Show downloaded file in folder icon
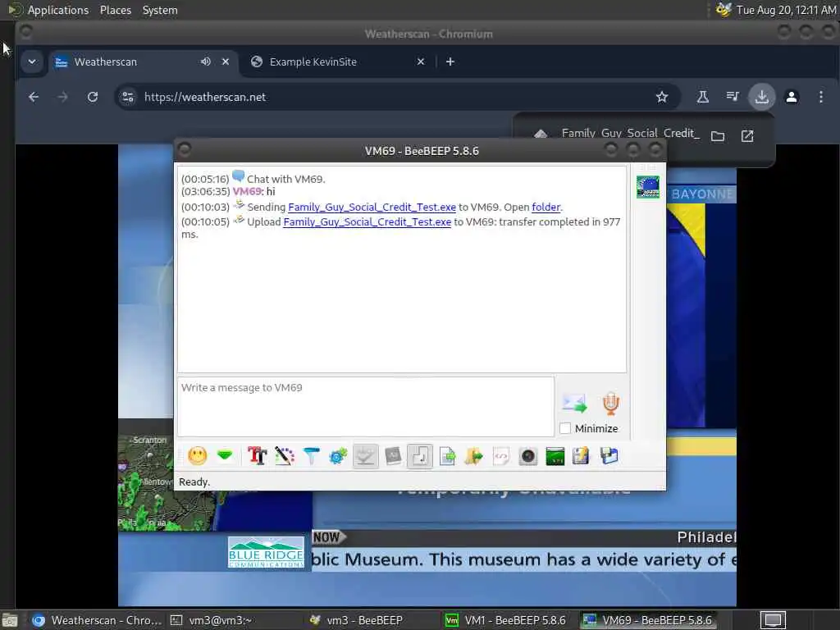840x630 pixels. (x=717, y=136)
